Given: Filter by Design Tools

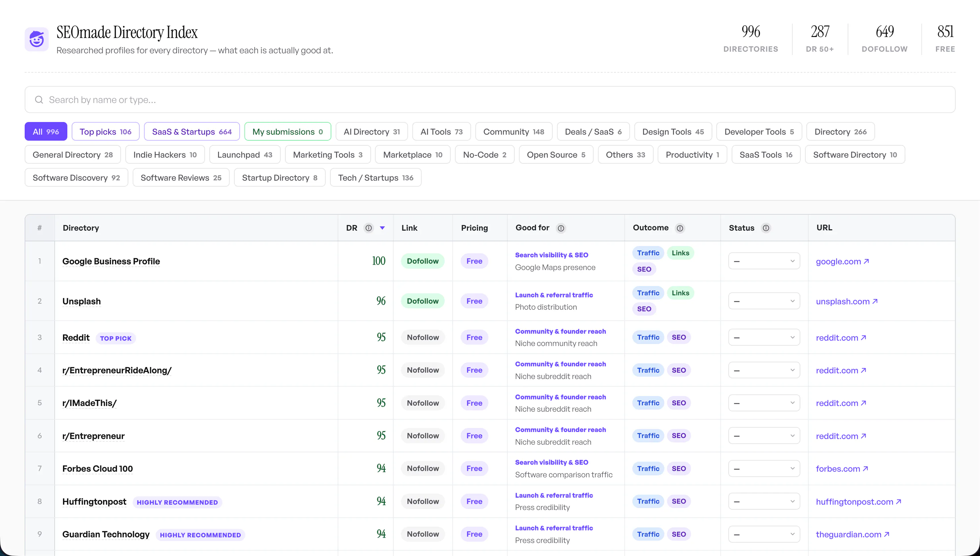Looking at the screenshot, I should (x=673, y=132).
